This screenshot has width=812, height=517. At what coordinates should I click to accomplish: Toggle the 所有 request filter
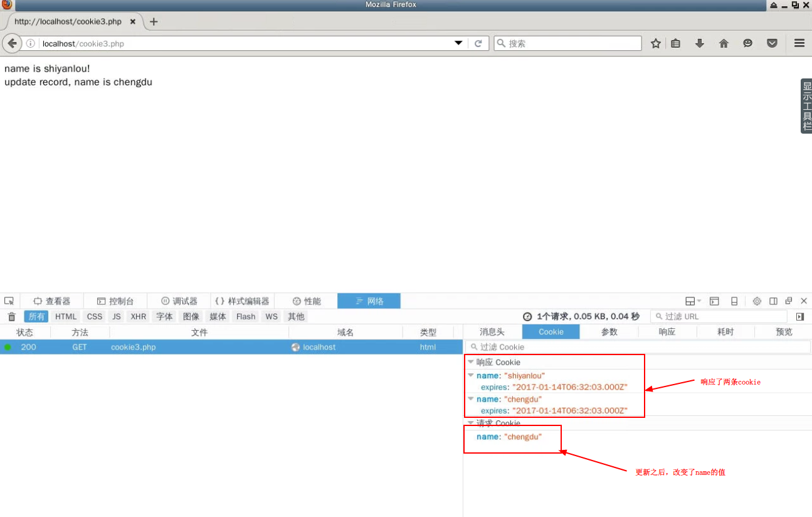point(36,317)
